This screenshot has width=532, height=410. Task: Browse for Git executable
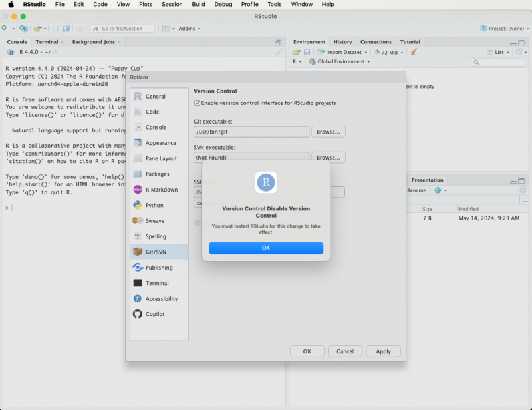click(328, 132)
